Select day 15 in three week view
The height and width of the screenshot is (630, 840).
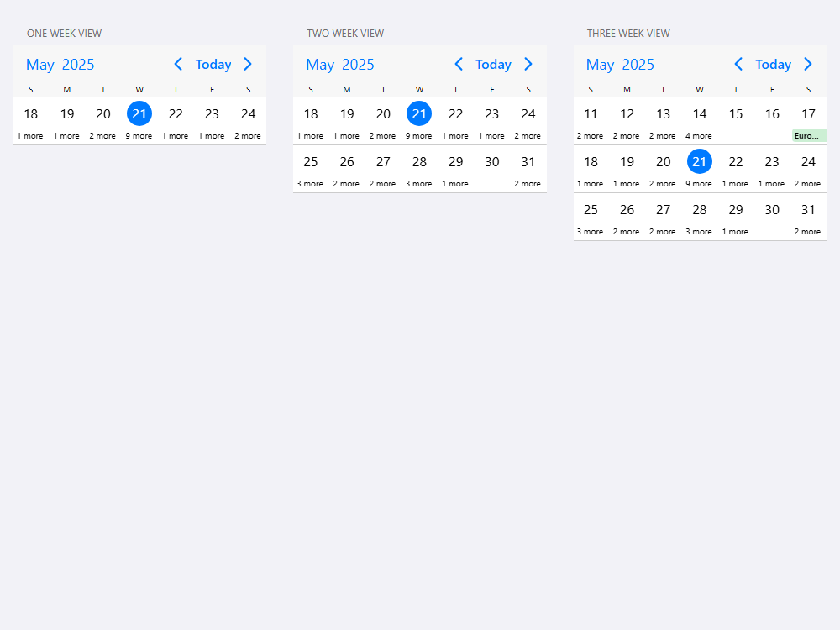pyautogui.click(x=736, y=113)
